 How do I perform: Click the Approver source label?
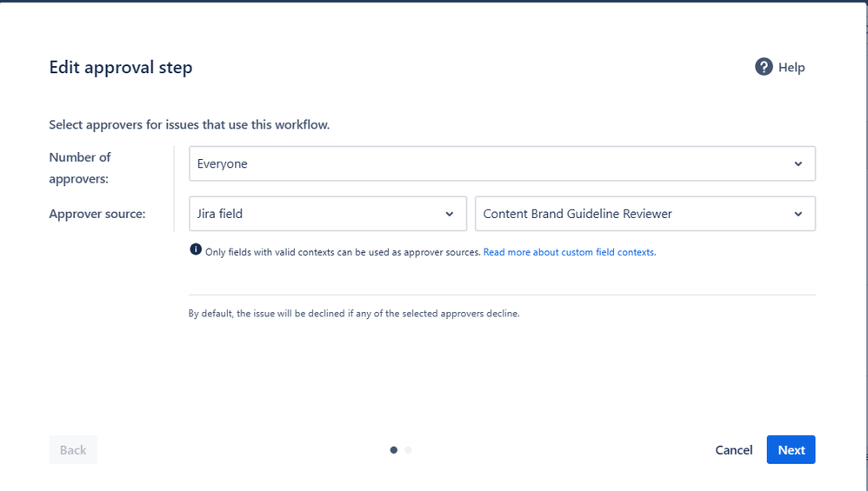point(97,214)
